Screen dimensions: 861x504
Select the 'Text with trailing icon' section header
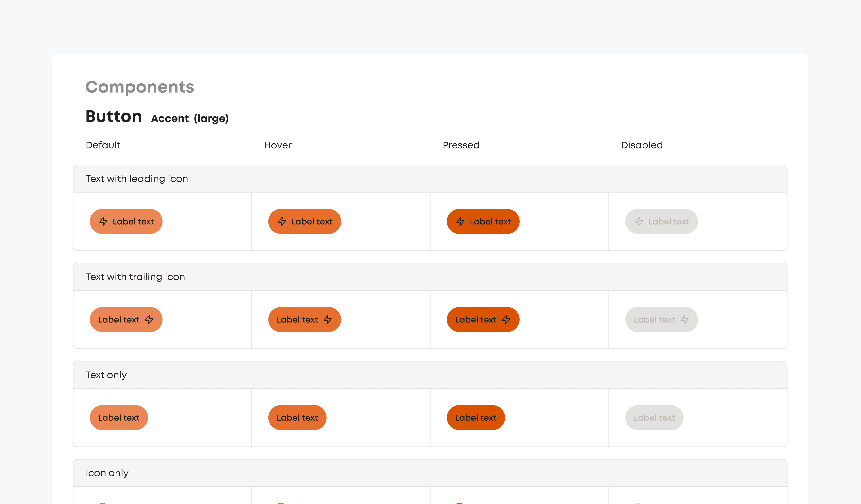[x=135, y=277]
